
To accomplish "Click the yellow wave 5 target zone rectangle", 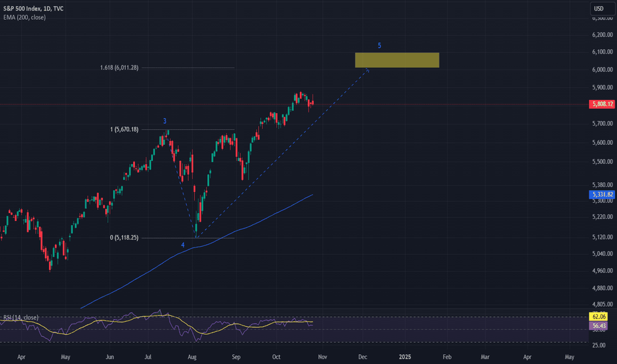I will pos(397,60).
